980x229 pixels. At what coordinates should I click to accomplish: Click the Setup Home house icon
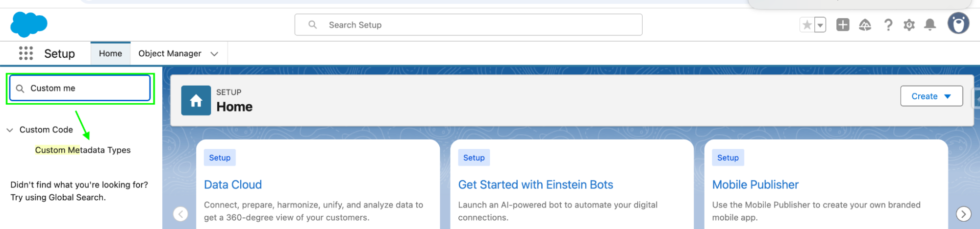point(196,100)
